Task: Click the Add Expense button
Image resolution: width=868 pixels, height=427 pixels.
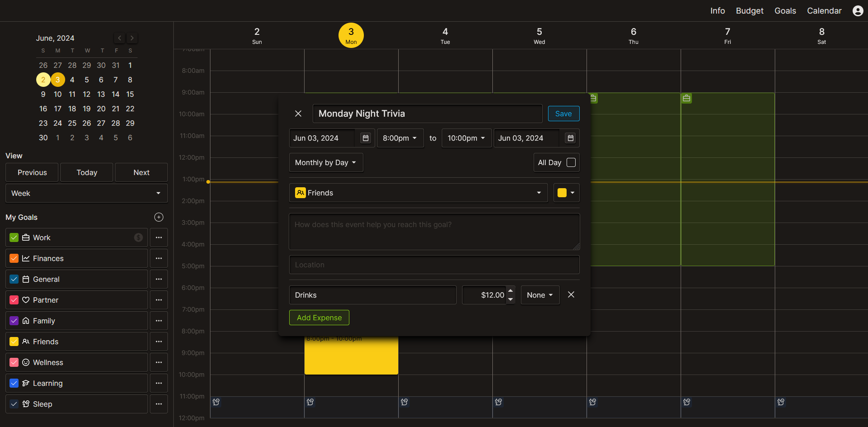Action: coord(319,318)
